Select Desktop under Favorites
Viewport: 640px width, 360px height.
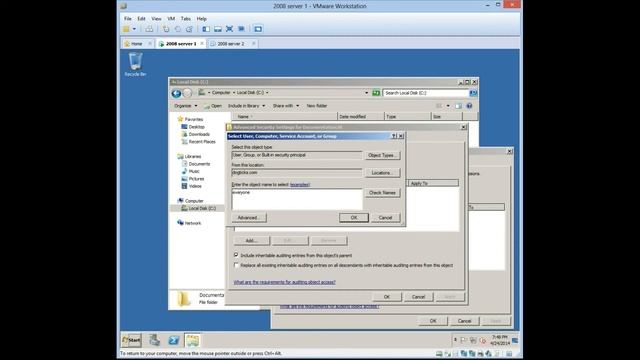(x=193, y=127)
